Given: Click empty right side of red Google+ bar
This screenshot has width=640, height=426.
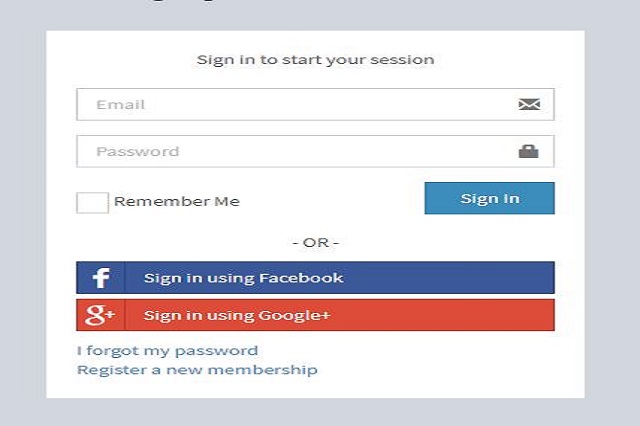Looking at the screenshot, I should (470, 316).
